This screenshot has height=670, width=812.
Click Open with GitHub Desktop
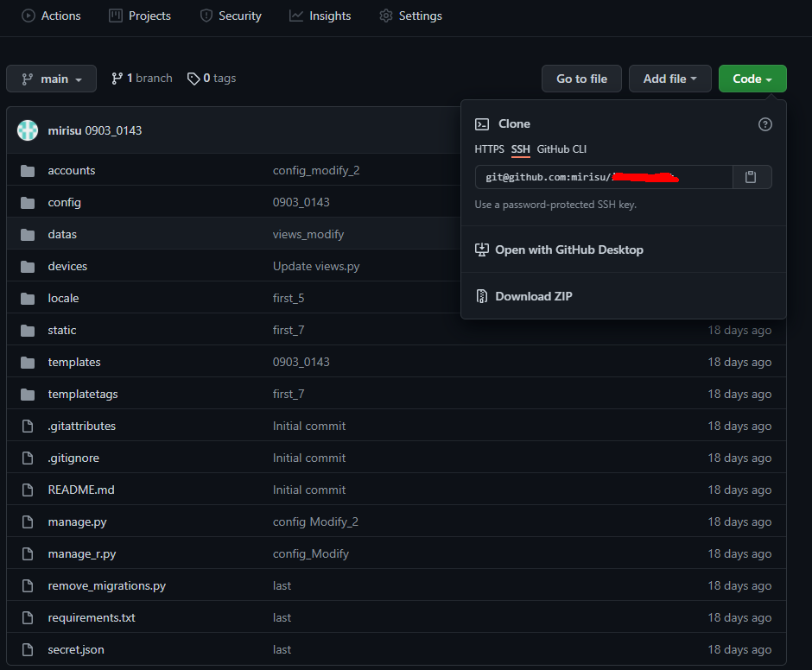(x=559, y=250)
